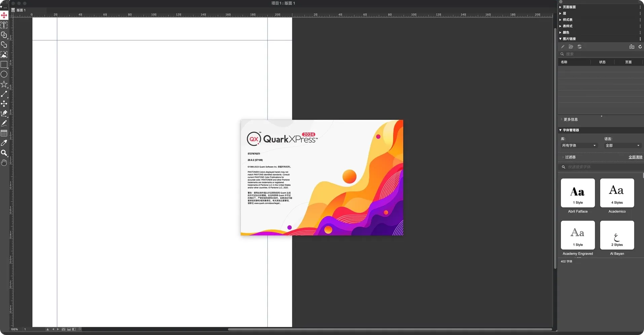
Task: Click the 100% zoom field in status bar
Action: tap(14, 329)
